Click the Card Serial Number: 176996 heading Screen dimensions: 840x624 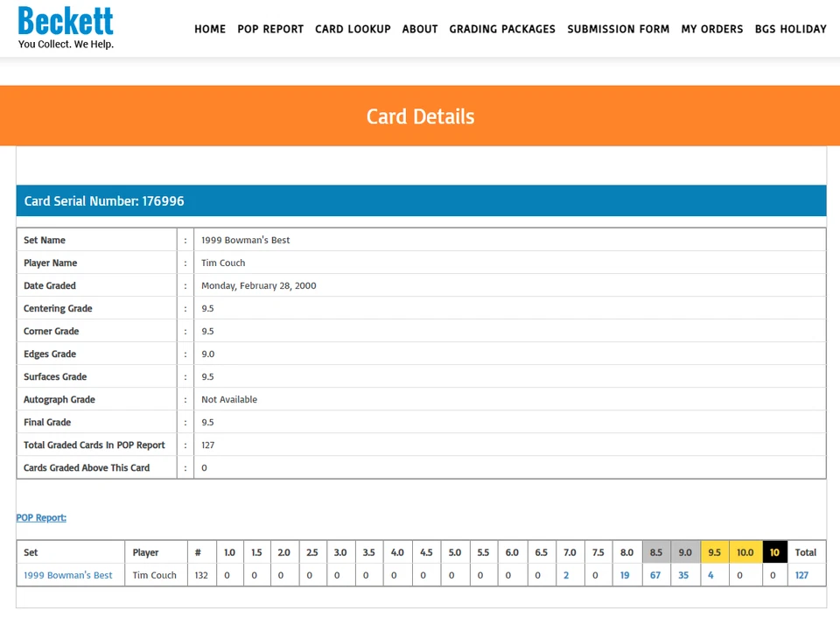tap(104, 201)
